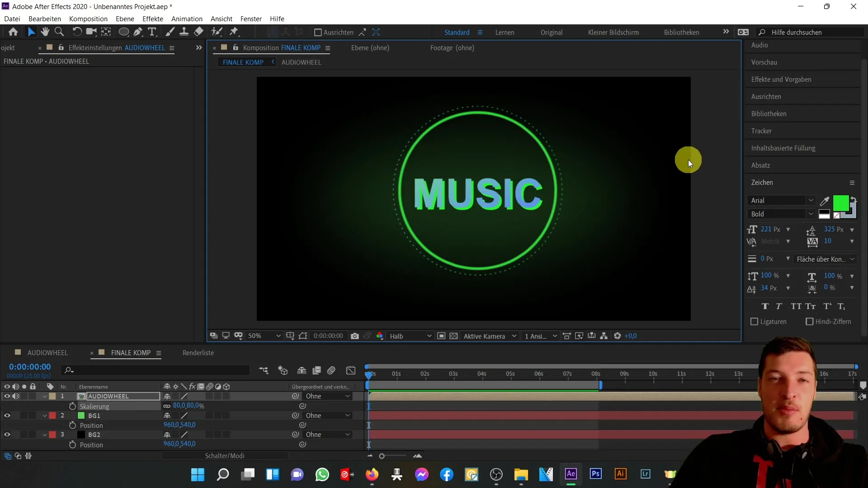This screenshot has height=488, width=868.
Task: Open the Datei menu
Action: click(12, 19)
